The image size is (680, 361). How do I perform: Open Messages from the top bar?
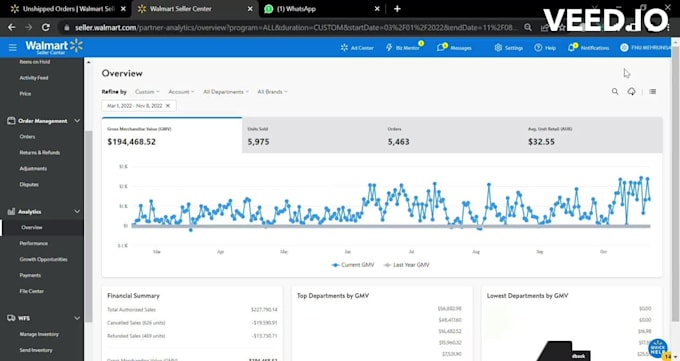(454, 48)
